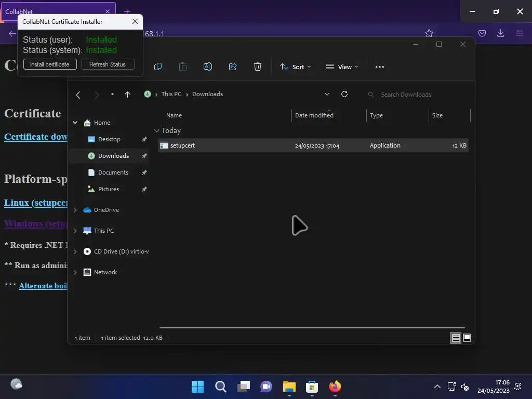
Task: Switch to Firefox from the taskbar
Action: 335,387
